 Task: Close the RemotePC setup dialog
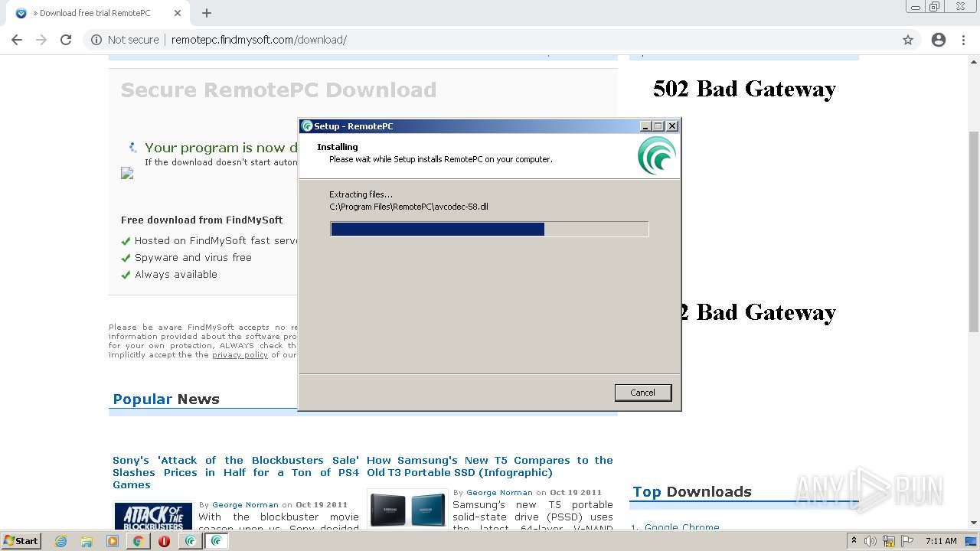click(x=671, y=126)
